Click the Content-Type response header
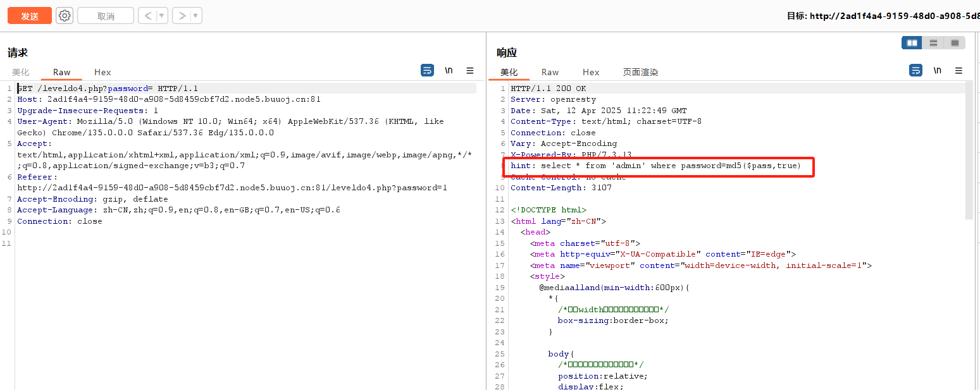The height and width of the screenshot is (390, 980). coord(606,121)
